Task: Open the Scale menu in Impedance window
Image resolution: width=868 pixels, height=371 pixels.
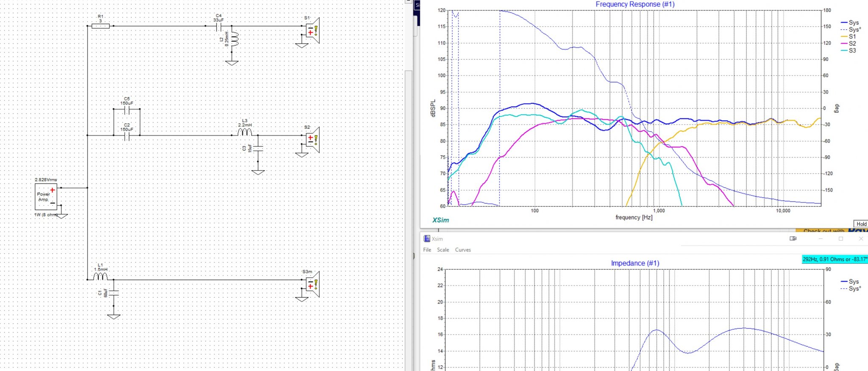Action: (x=443, y=250)
